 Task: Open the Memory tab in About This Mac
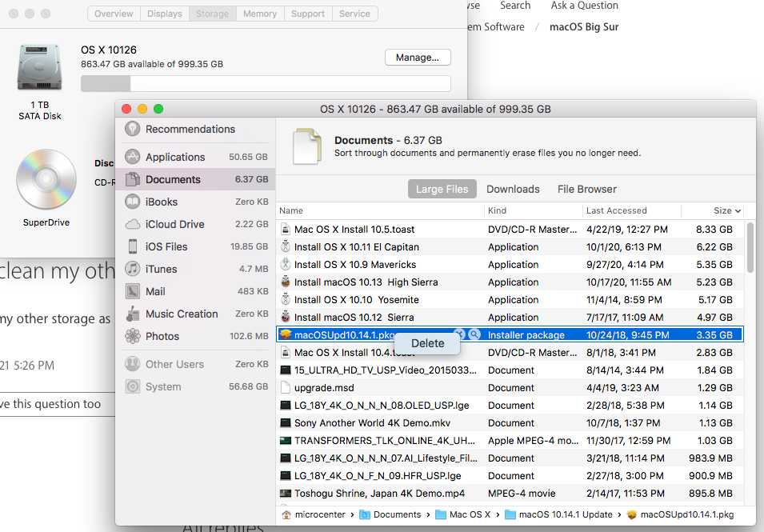click(260, 14)
